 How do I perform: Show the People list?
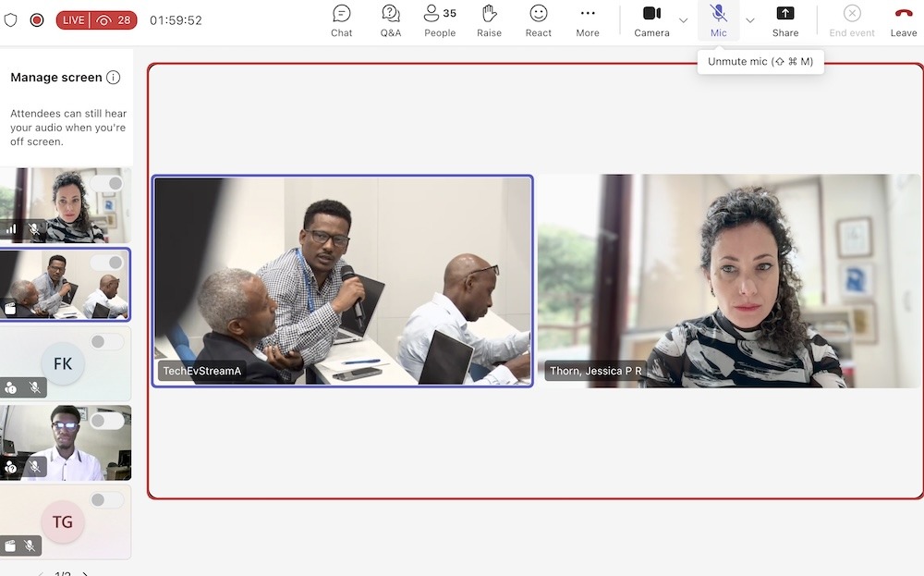440,21
